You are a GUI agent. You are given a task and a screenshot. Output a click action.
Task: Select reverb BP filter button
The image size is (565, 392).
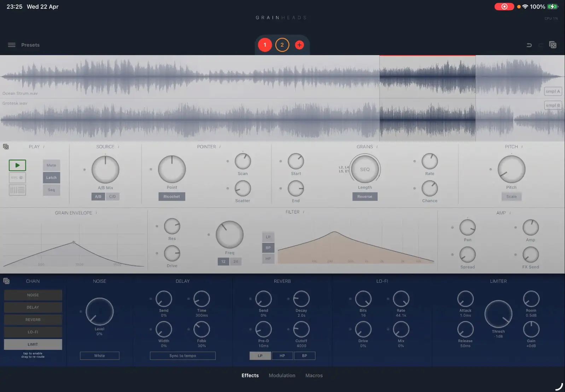(304, 356)
